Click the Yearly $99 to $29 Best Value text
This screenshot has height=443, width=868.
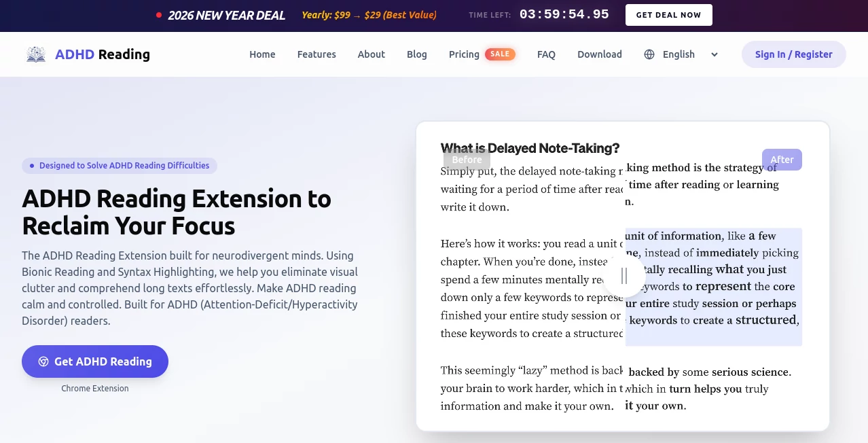pyautogui.click(x=369, y=15)
